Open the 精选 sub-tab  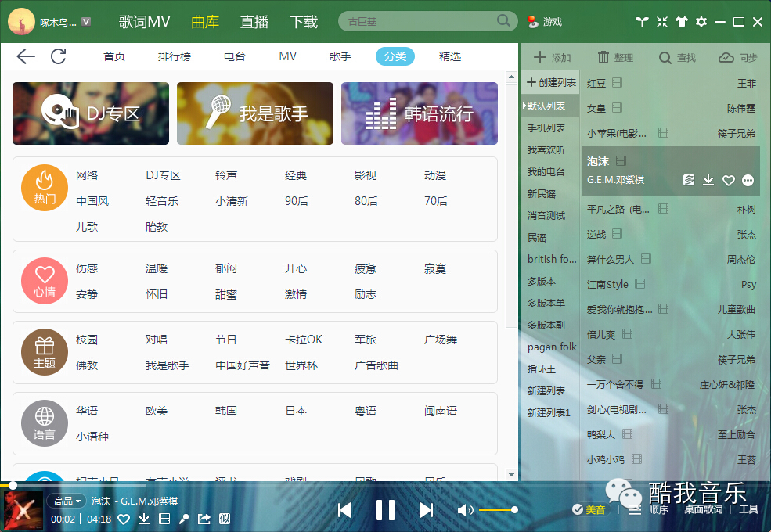(x=450, y=56)
